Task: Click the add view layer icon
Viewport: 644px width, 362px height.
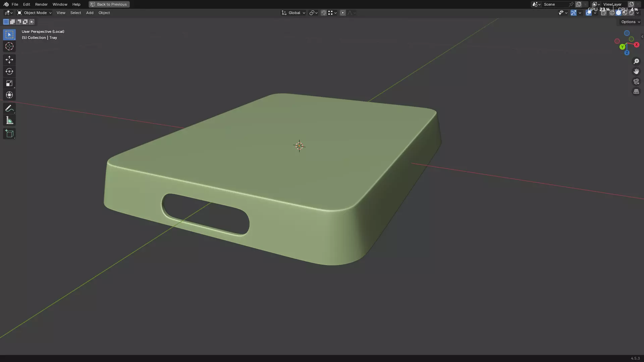Action: [631, 4]
